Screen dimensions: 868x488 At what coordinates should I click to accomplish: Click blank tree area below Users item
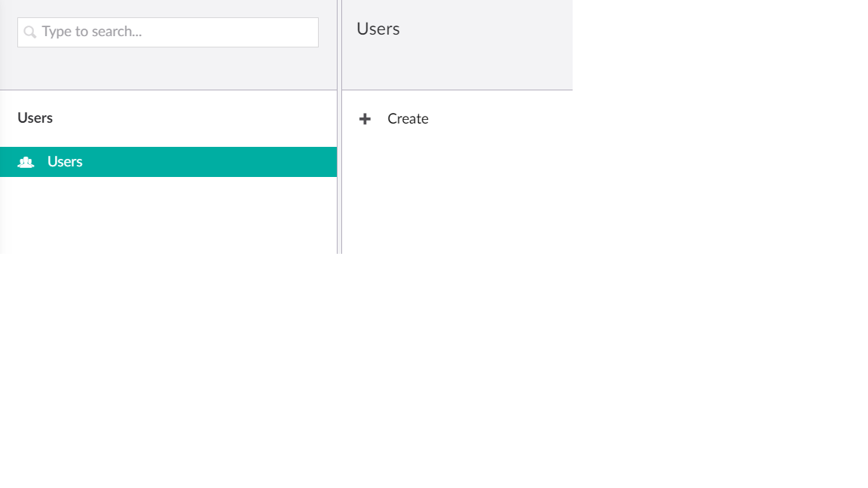click(168, 215)
